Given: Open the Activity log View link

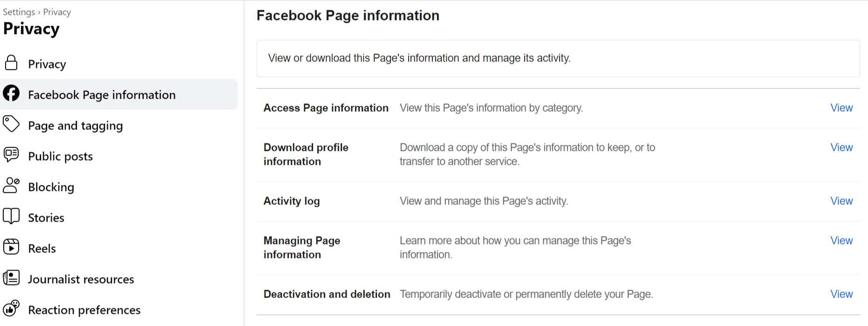Looking at the screenshot, I should 841,201.
